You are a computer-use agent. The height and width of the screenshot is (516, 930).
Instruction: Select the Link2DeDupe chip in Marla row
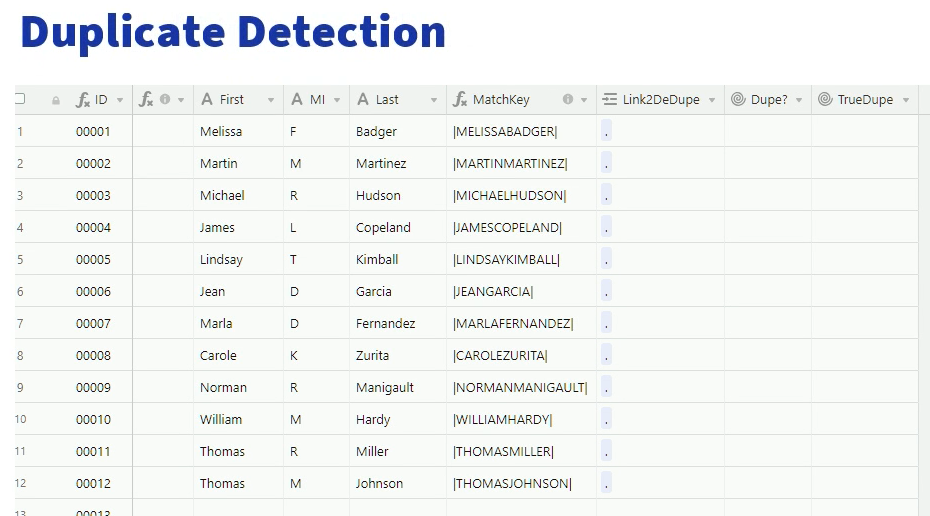(606, 323)
